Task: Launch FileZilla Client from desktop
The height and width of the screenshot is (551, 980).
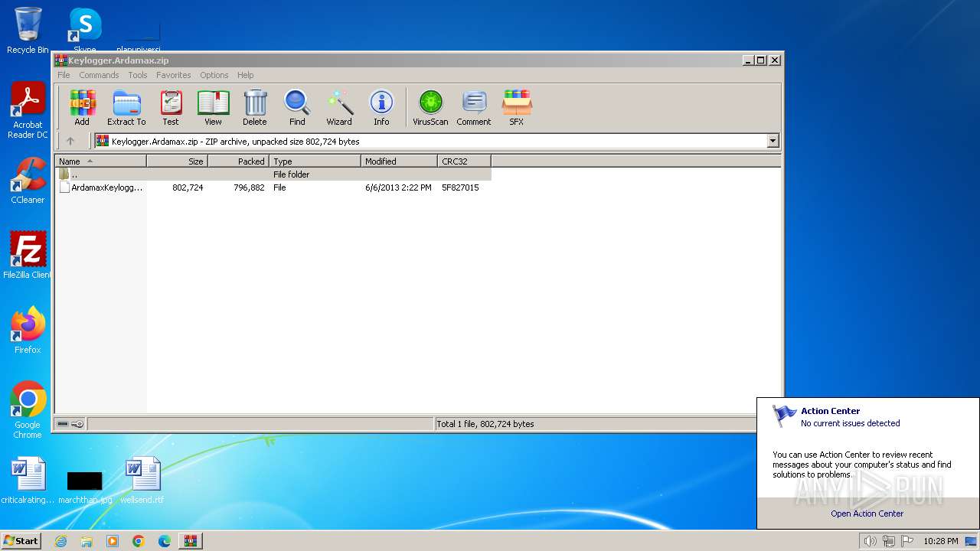Action: point(28,256)
